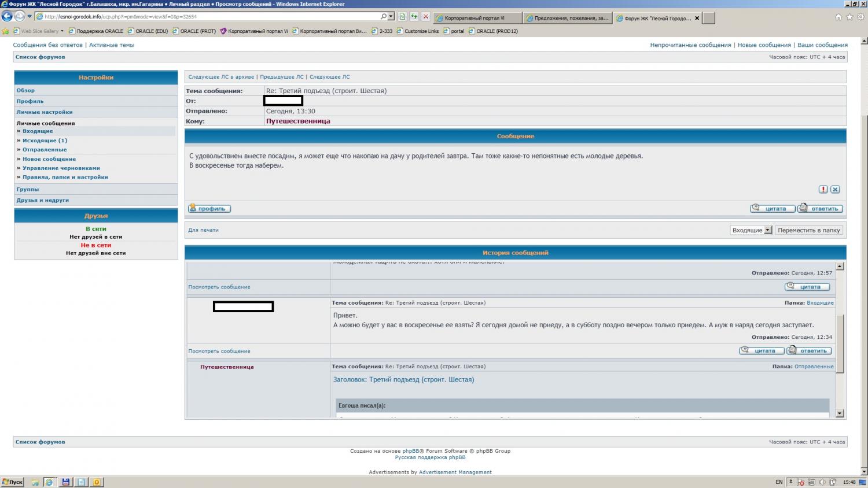Open the Входящие folder dropdown

click(x=768, y=230)
